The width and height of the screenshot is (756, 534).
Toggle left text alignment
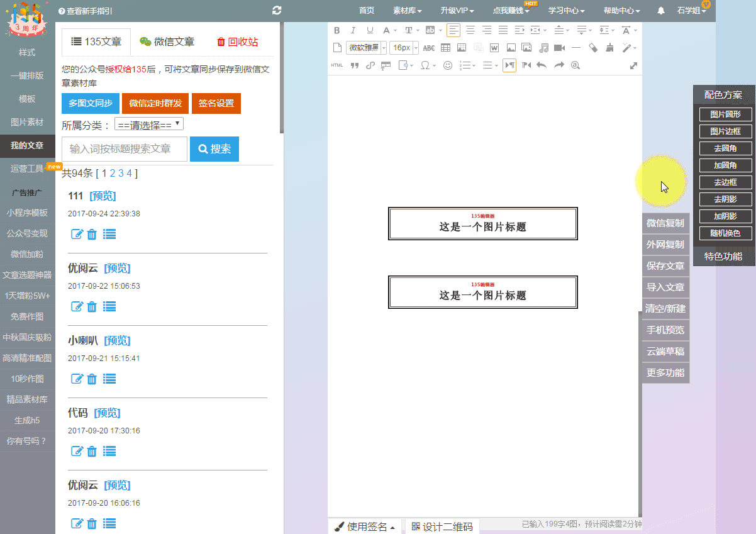[453, 30]
